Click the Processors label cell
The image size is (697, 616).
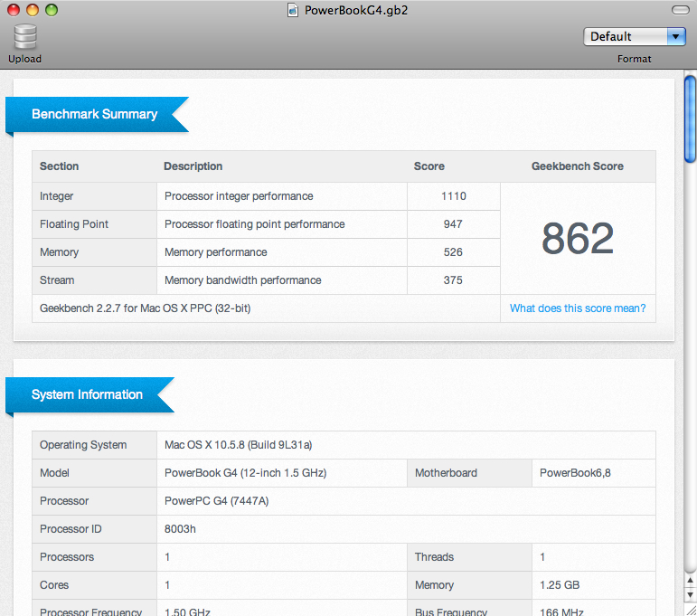(x=94, y=557)
